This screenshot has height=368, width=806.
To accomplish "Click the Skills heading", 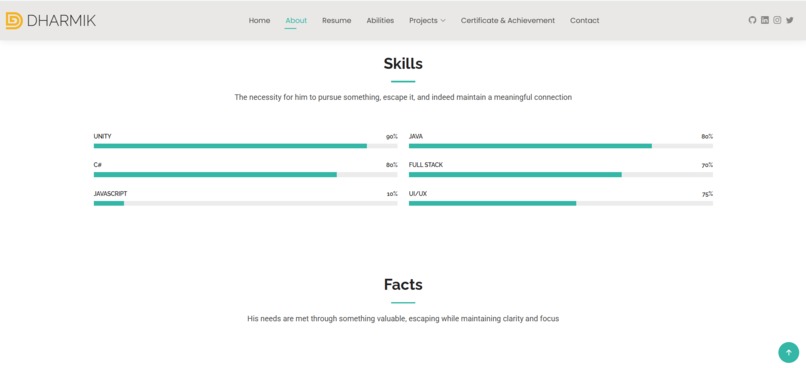I will (403, 64).
